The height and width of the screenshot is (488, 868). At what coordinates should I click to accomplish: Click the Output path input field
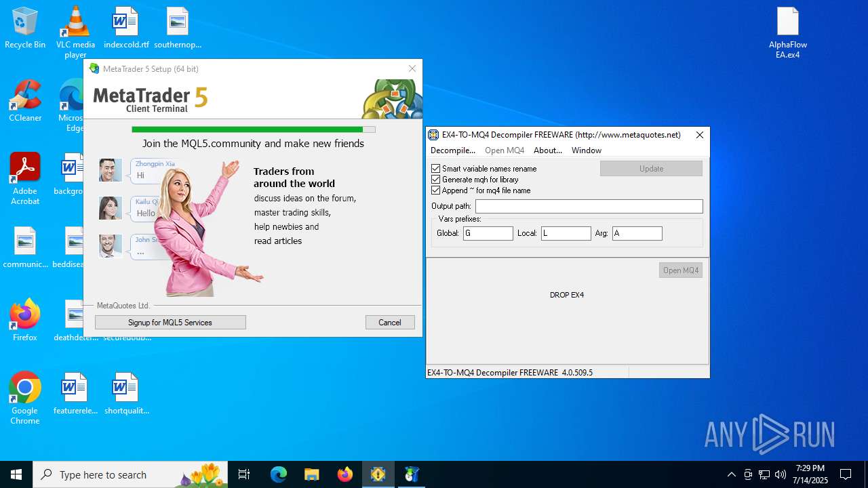589,206
